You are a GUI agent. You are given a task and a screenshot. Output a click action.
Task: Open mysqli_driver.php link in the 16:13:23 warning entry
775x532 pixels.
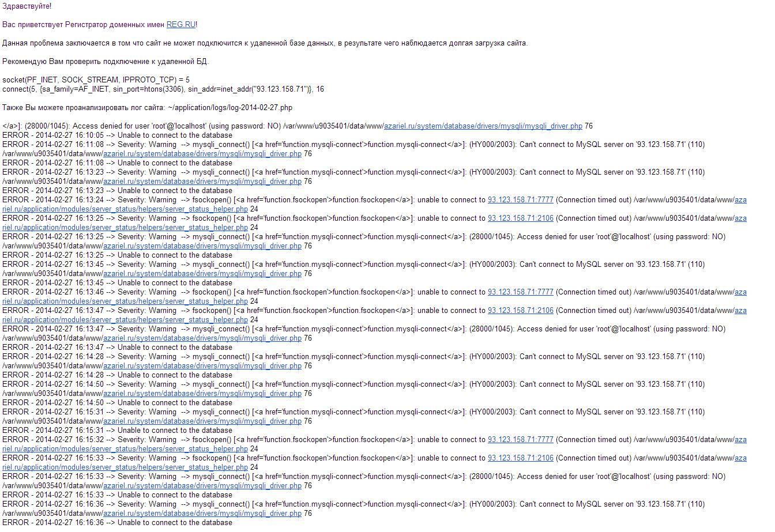202,182
